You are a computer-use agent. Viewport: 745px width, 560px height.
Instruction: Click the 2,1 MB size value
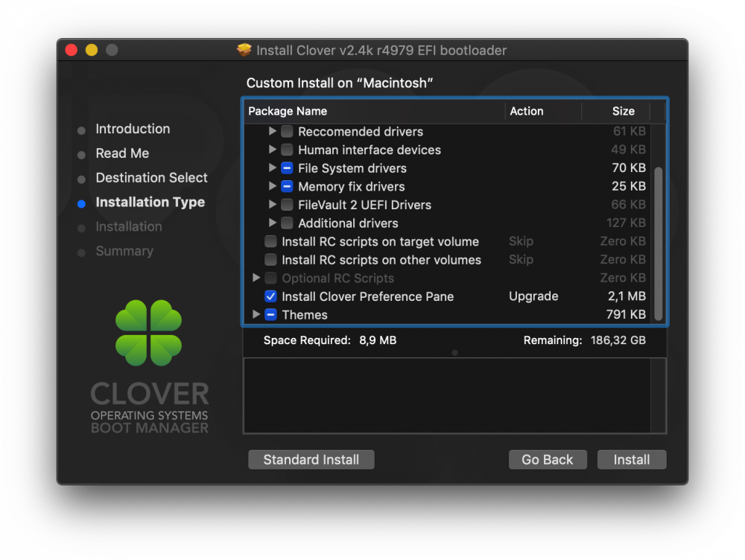[x=627, y=296]
